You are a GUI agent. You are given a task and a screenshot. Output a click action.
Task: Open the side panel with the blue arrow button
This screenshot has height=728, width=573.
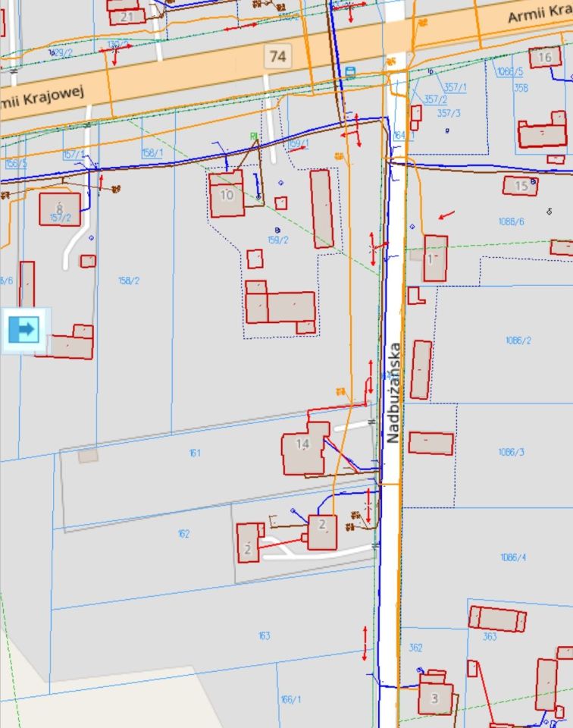23,330
